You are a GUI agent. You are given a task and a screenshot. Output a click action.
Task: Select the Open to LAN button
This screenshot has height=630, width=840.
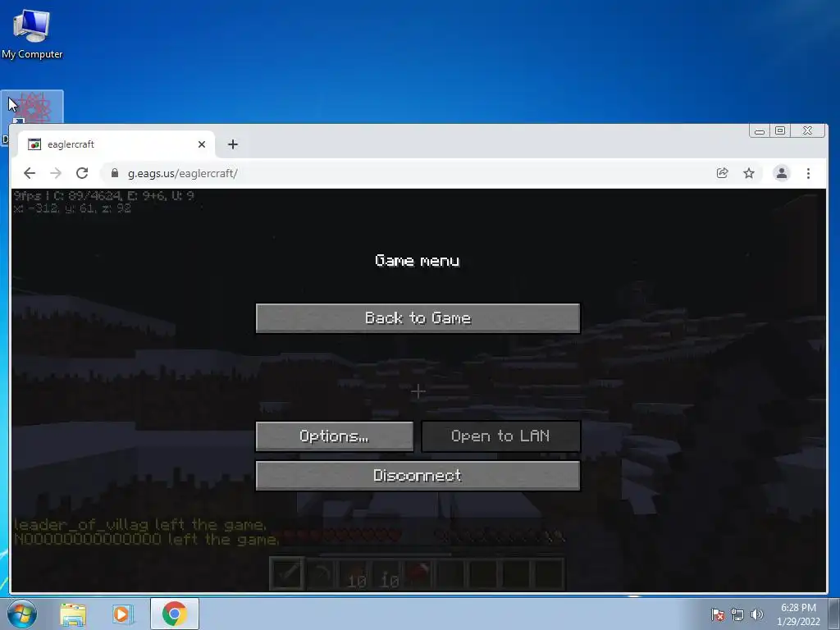[x=501, y=436]
